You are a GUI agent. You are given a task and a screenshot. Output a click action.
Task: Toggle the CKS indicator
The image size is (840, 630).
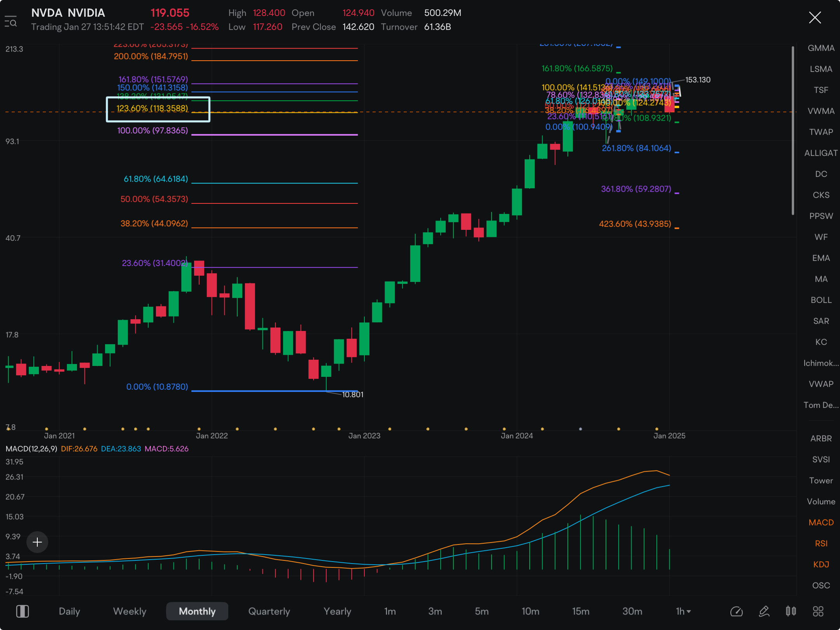821,195
